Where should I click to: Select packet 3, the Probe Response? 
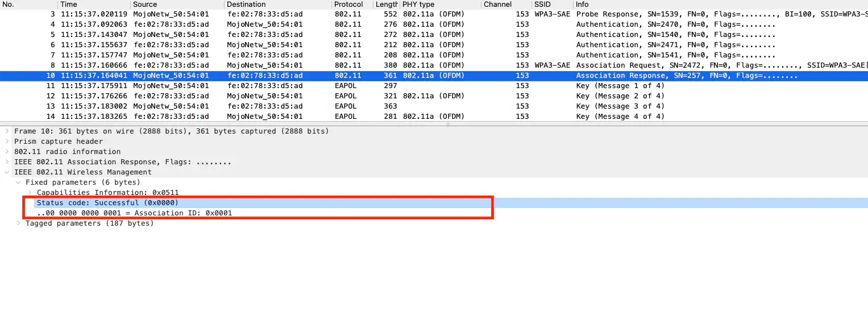(x=341, y=14)
